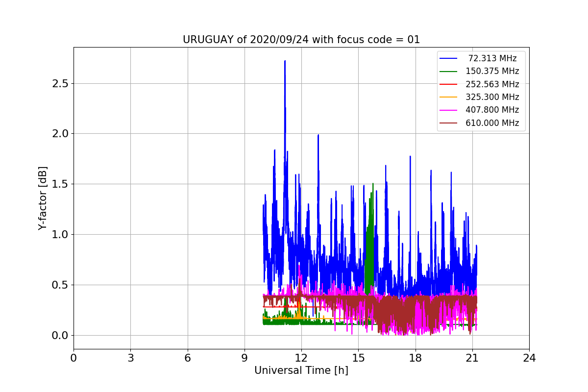The image size is (588, 392).
Task: Click the 9 tick on the time axis
Action: coord(245,358)
